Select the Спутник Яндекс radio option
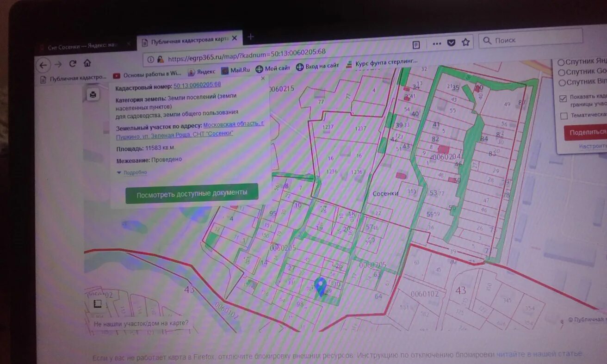The image size is (607, 364). coord(561,62)
